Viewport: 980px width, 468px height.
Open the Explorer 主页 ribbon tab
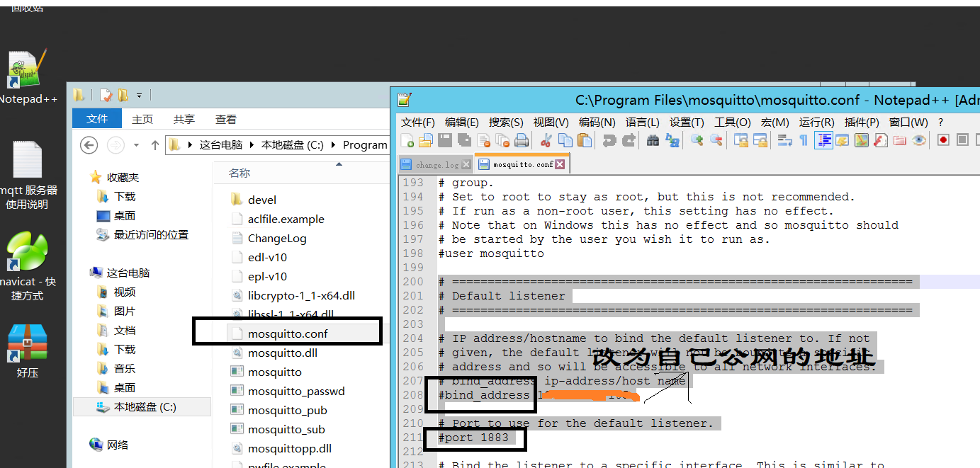coord(142,120)
